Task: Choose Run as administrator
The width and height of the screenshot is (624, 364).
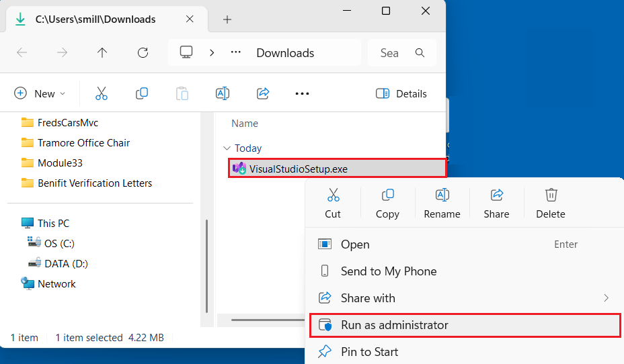Action: (465, 325)
